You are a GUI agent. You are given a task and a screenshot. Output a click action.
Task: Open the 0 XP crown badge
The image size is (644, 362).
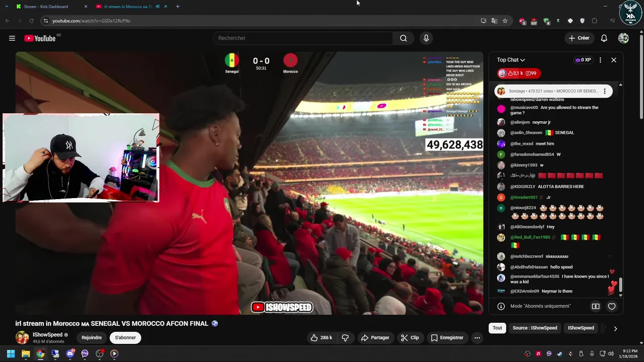coord(583,60)
